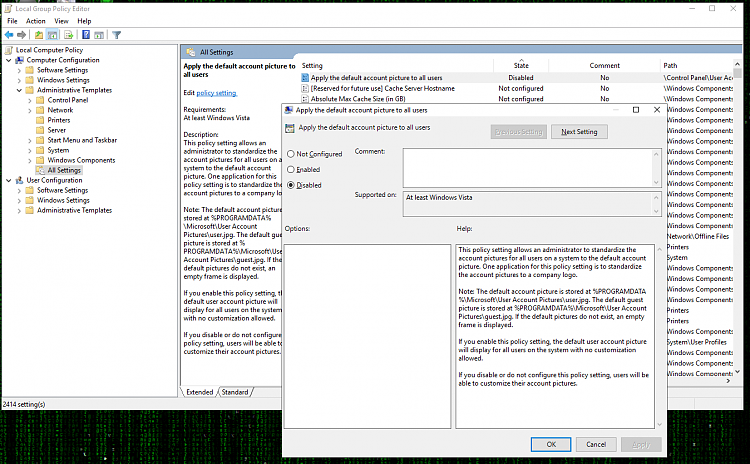
Task: Toggle the Show/Hide Console Tree icon
Action: point(53,35)
